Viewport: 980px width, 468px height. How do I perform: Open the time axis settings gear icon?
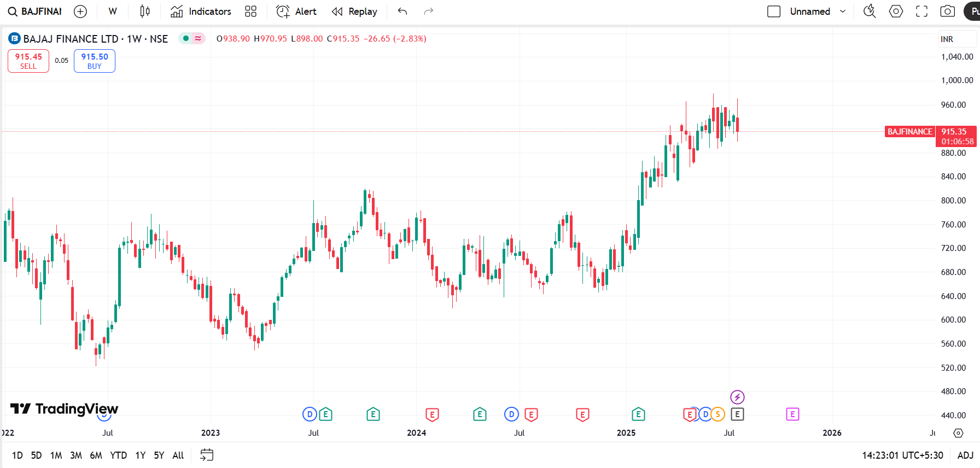(958, 433)
